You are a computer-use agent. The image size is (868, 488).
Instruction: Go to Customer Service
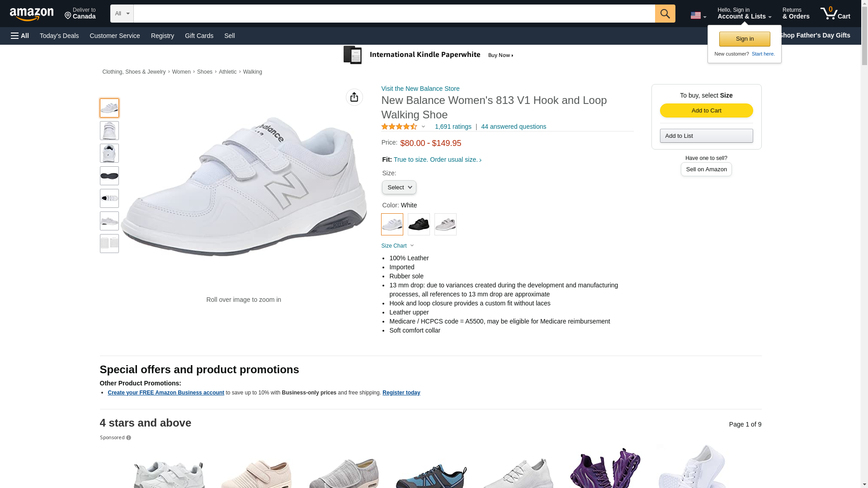pos(115,36)
